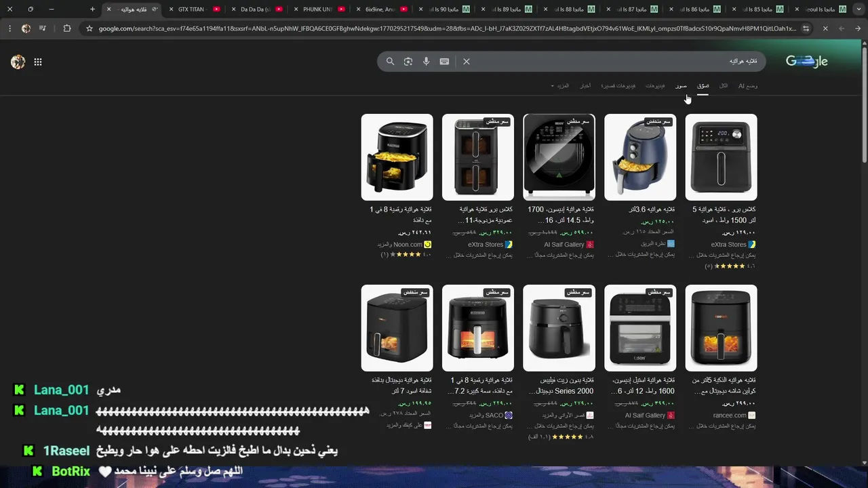Click the rancee.com store icon
This screenshot has height=488, width=868.
click(751, 415)
